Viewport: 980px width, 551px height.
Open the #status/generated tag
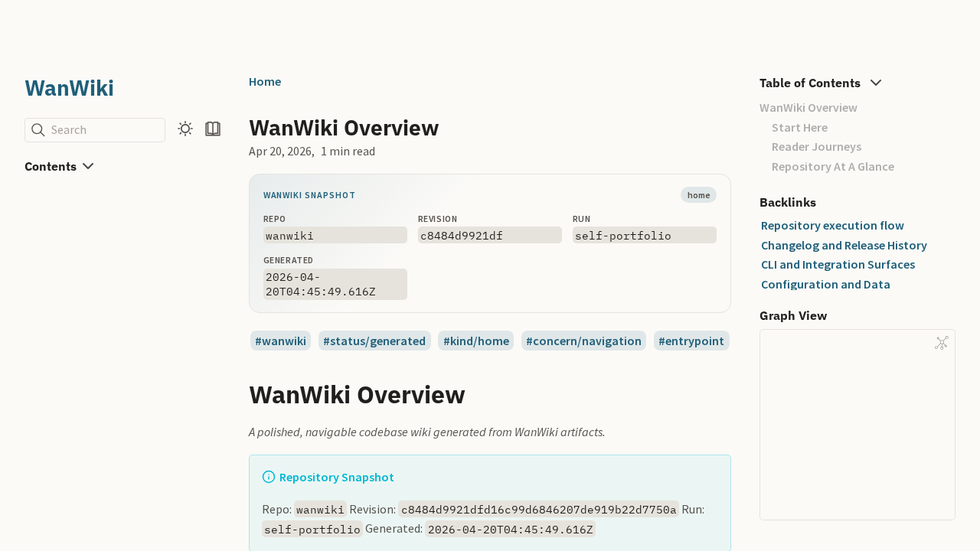point(374,341)
